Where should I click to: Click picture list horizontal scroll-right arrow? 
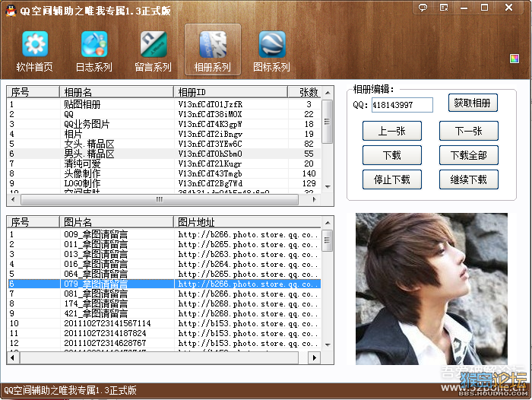pos(315,357)
